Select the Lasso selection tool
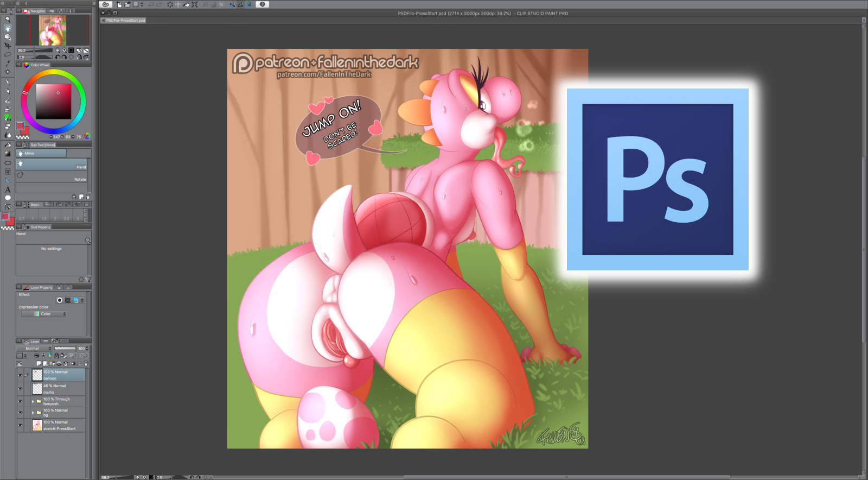The width and height of the screenshot is (868, 480). coord(8,54)
